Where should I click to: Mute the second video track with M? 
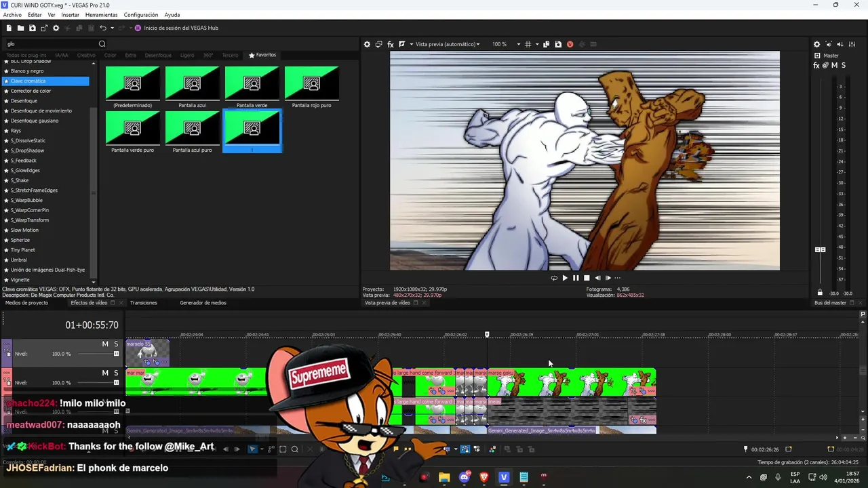105,373
